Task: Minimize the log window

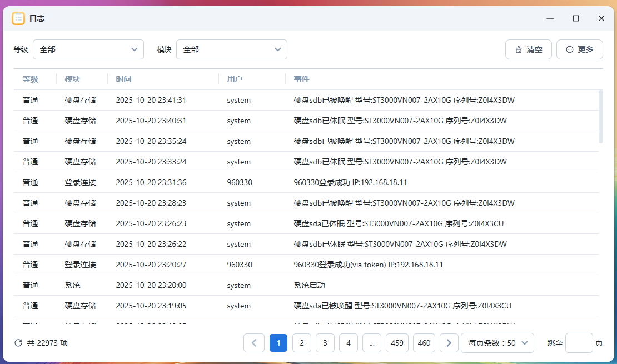Action: (550, 18)
